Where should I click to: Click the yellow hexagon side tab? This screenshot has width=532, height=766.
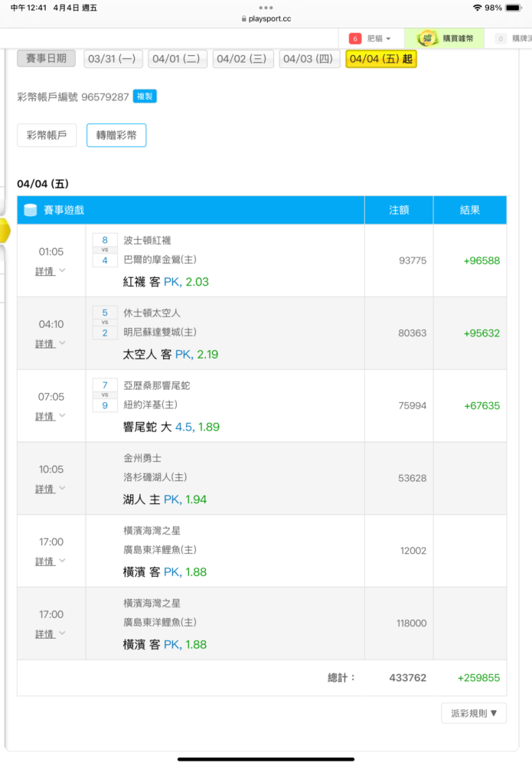4,231
